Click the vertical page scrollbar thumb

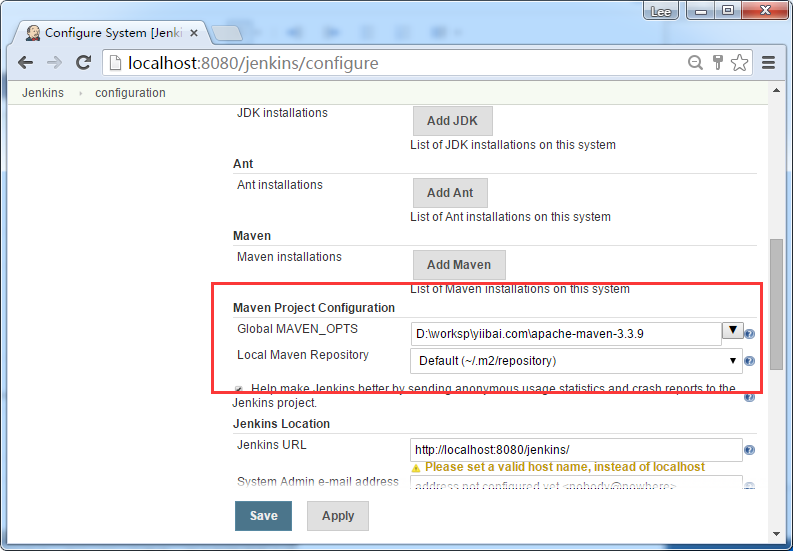tap(776, 305)
